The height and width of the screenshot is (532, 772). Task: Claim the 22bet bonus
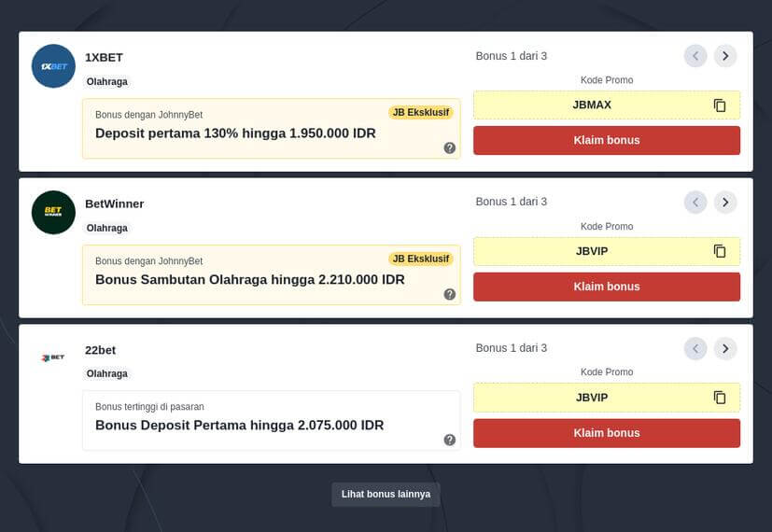point(607,433)
